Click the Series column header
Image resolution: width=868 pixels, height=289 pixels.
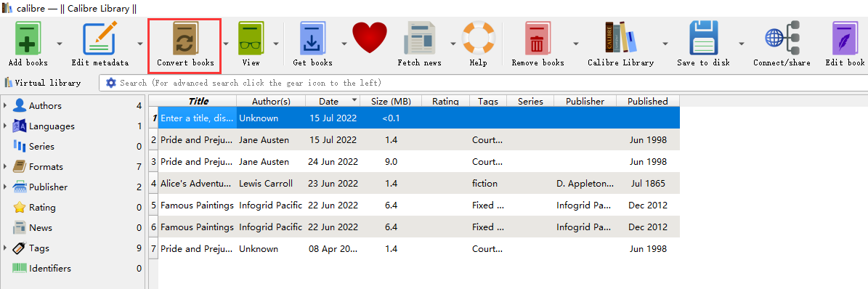click(x=530, y=102)
